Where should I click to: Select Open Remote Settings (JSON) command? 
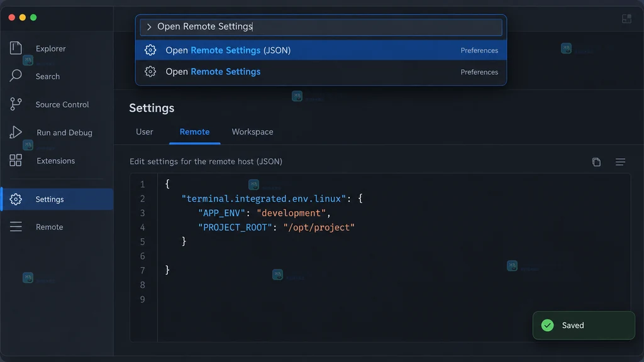(321, 50)
